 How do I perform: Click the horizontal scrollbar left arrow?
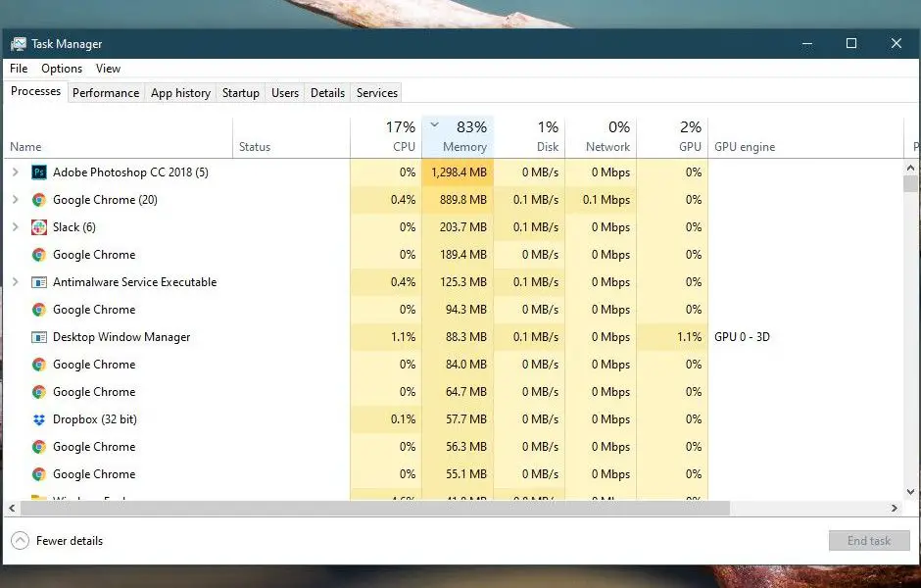coord(12,508)
